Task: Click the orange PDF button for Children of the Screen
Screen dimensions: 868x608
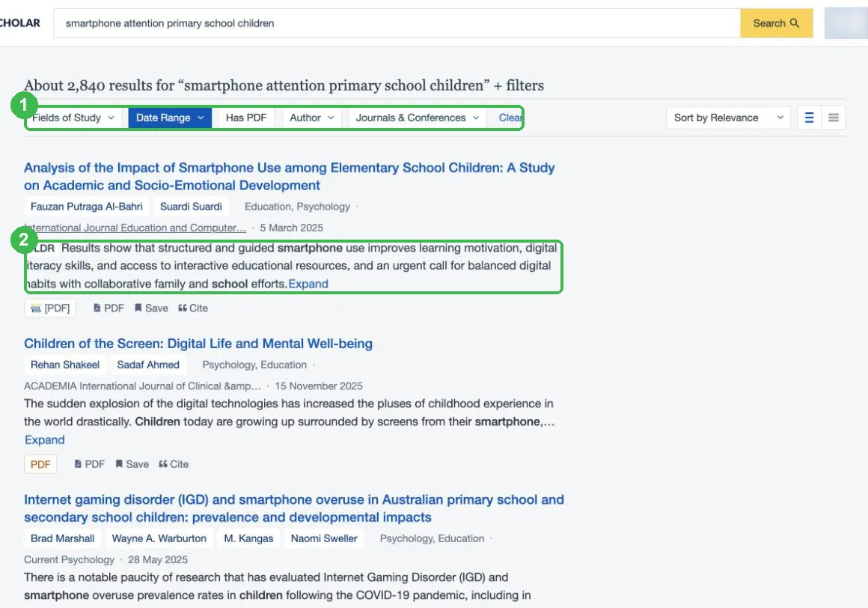Action: (x=40, y=464)
